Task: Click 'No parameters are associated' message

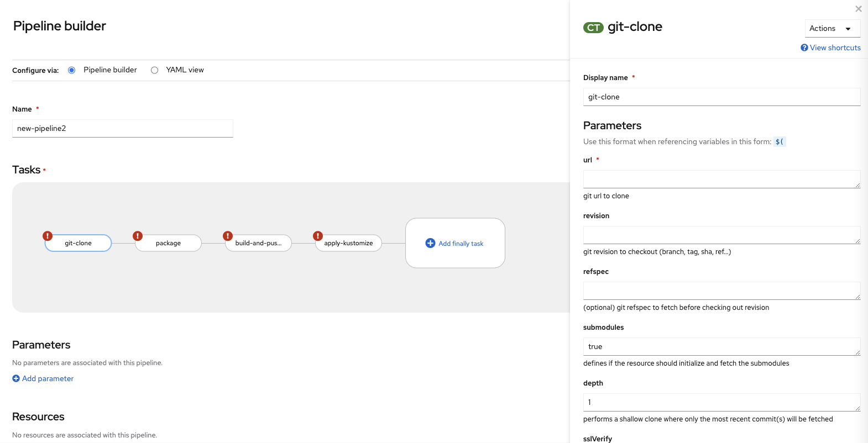Action: click(87, 363)
